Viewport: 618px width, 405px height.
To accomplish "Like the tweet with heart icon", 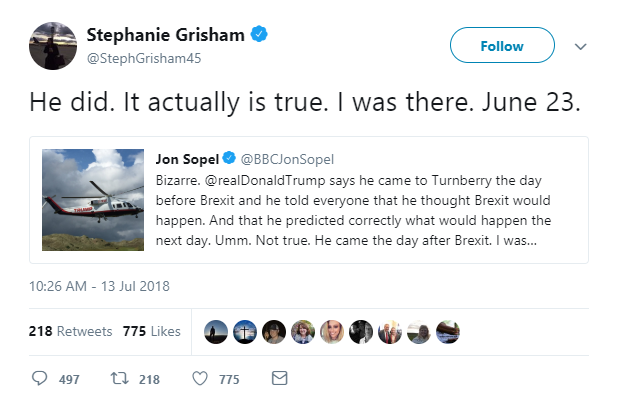I will tap(200, 379).
